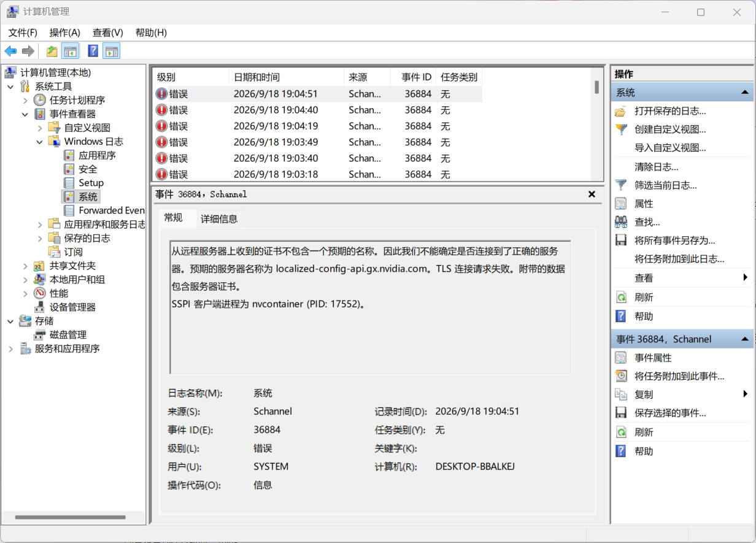Image resolution: width=756 pixels, height=543 pixels.
Task: Open the 复制 submenu arrow in actions
Action: (745, 394)
